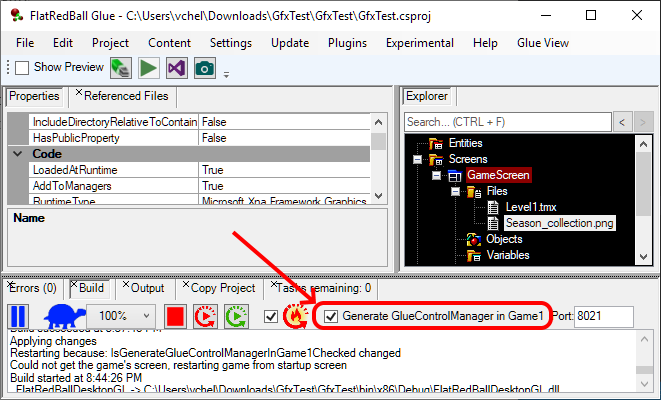The image size is (661, 400).
Task: Open the Glue View menu
Action: 543,43
